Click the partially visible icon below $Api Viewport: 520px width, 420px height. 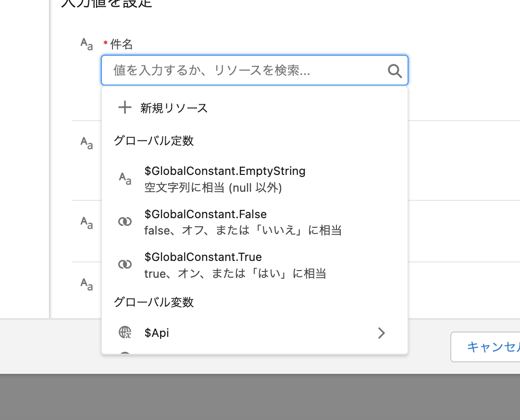[125, 355]
